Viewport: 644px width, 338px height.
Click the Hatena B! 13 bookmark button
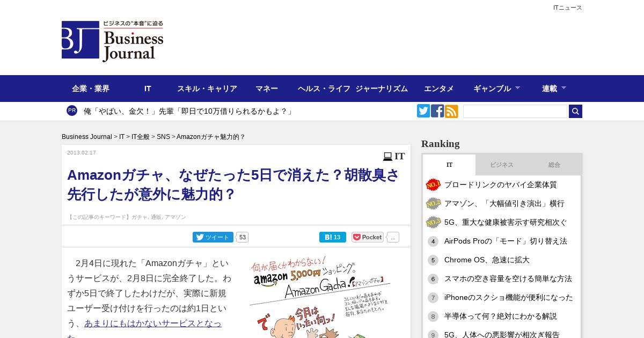(x=333, y=237)
